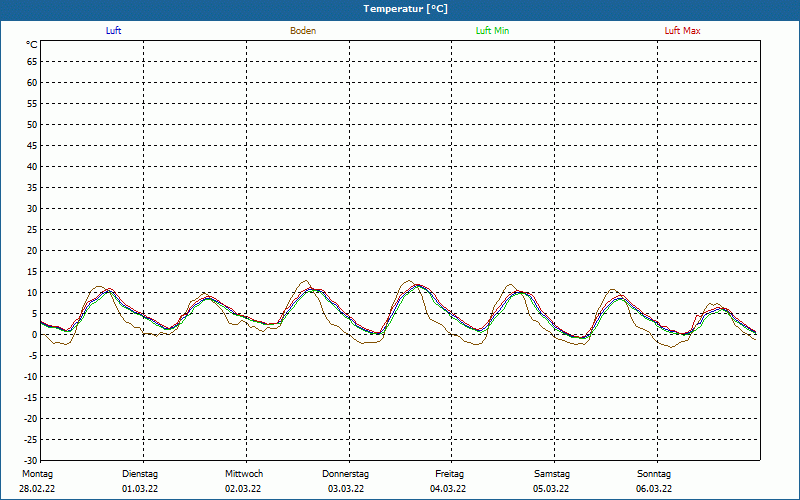Click the Samstag day label

pyautogui.click(x=552, y=474)
